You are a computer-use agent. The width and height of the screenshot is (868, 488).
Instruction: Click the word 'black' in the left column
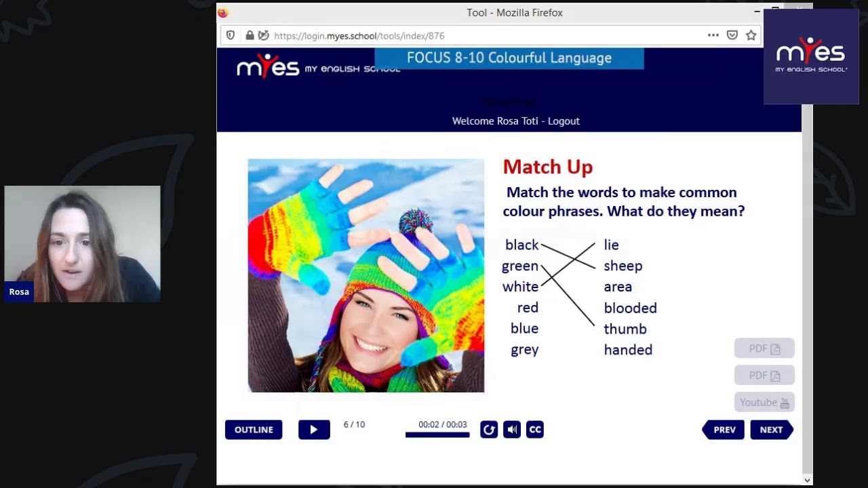click(x=521, y=245)
